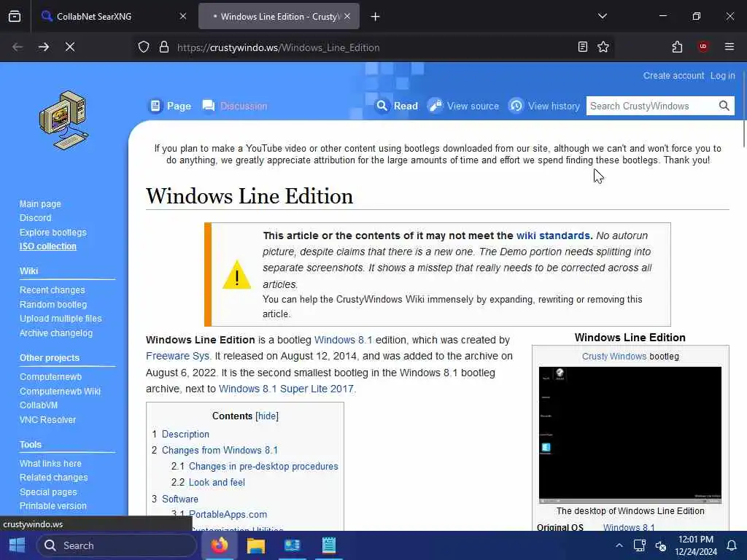Open the Windows Line Edition desktop screenshot

point(630,435)
